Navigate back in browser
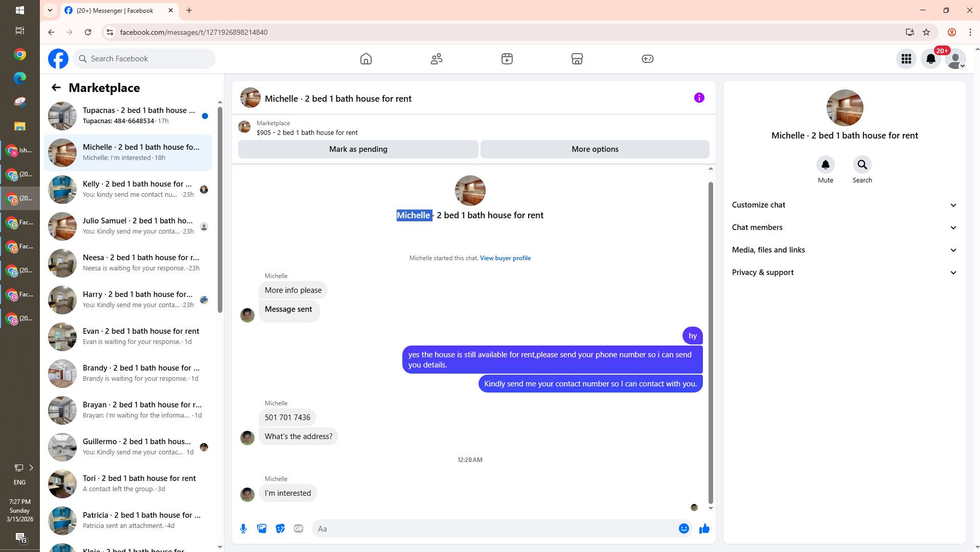 click(x=51, y=32)
